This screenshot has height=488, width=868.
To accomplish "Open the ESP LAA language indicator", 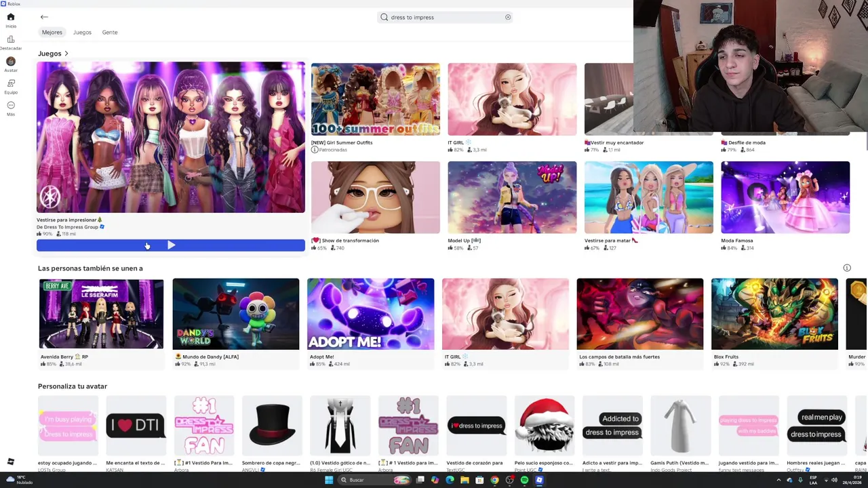I will (x=813, y=480).
